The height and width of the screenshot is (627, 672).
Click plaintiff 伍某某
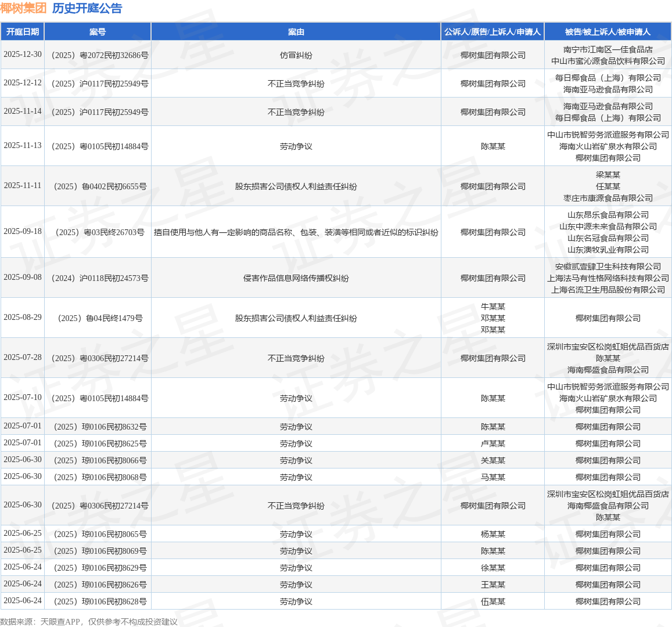point(493,601)
